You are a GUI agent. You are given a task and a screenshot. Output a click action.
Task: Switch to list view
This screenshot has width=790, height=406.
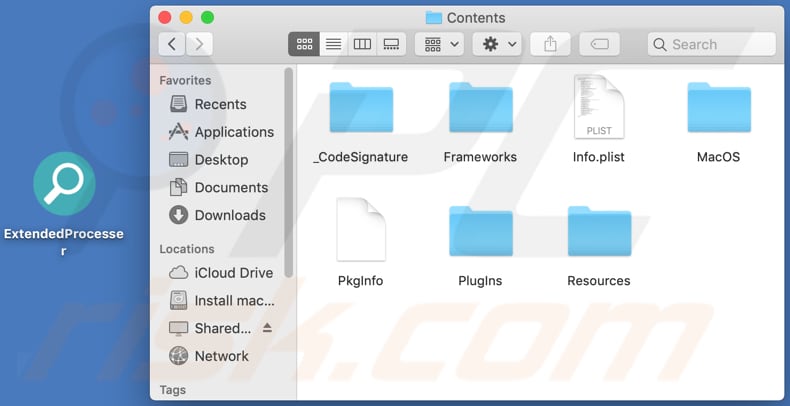333,44
